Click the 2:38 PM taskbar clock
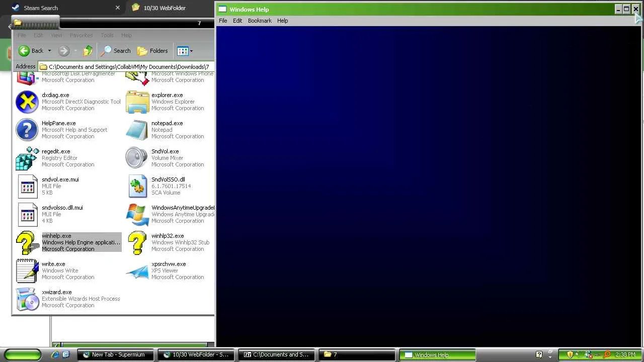The height and width of the screenshot is (362, 644). 625,354
